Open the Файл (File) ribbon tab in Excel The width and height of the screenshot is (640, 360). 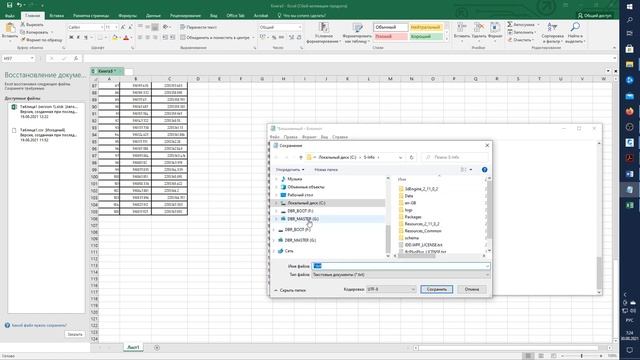(10, 16)
